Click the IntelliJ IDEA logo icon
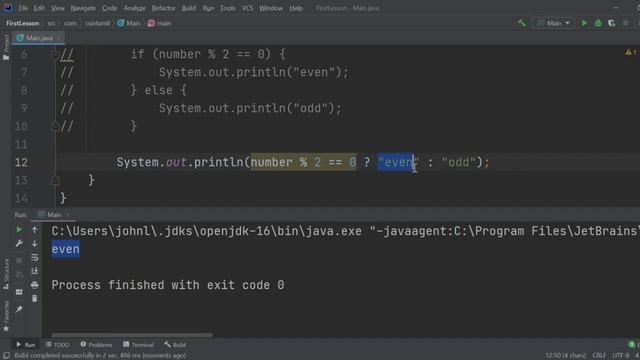This screenshot has height=360, width=640. [8, 8]
